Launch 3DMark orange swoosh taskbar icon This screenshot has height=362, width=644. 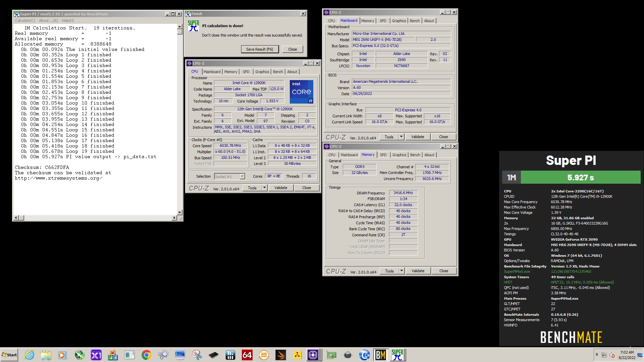281,355
